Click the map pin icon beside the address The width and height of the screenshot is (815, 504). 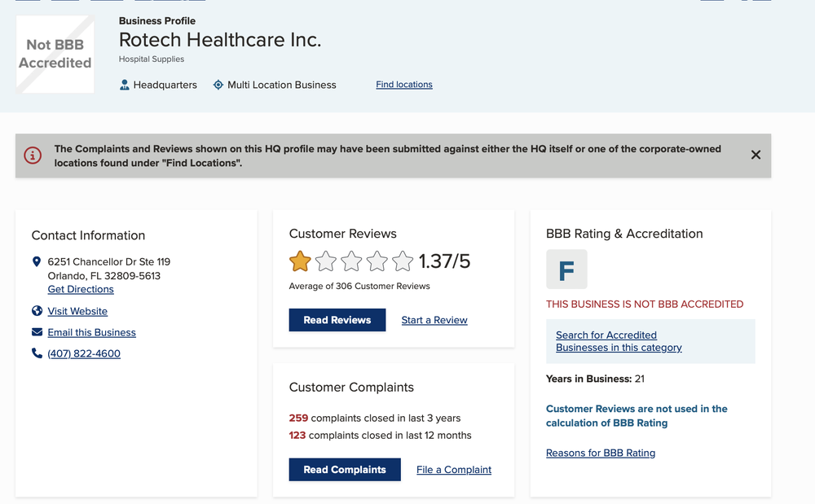pyautogui.click(x=37, y=262)
